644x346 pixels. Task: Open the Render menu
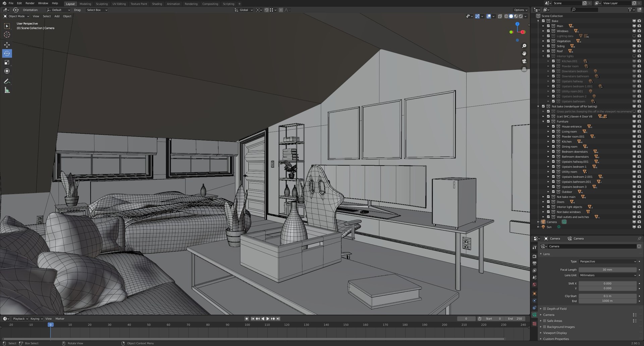pos(30,3)
